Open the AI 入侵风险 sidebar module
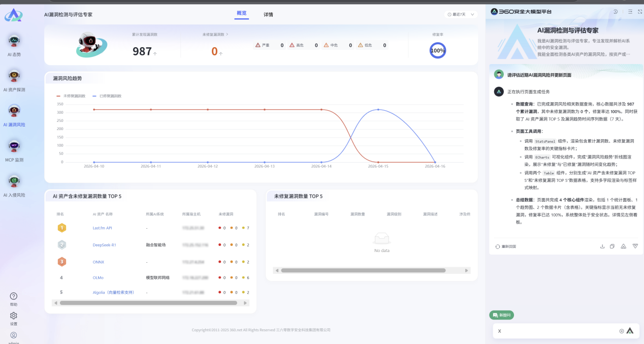 (14, 184)
